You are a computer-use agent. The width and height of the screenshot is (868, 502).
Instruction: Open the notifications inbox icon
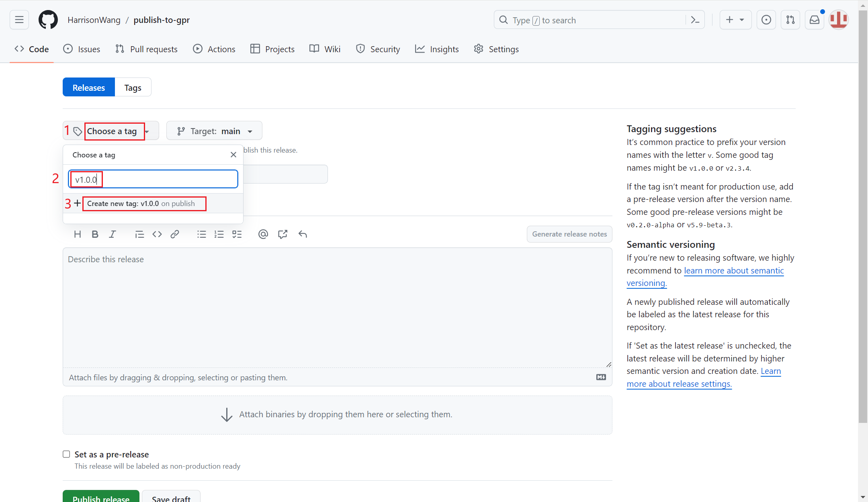(x=815, y=20)
